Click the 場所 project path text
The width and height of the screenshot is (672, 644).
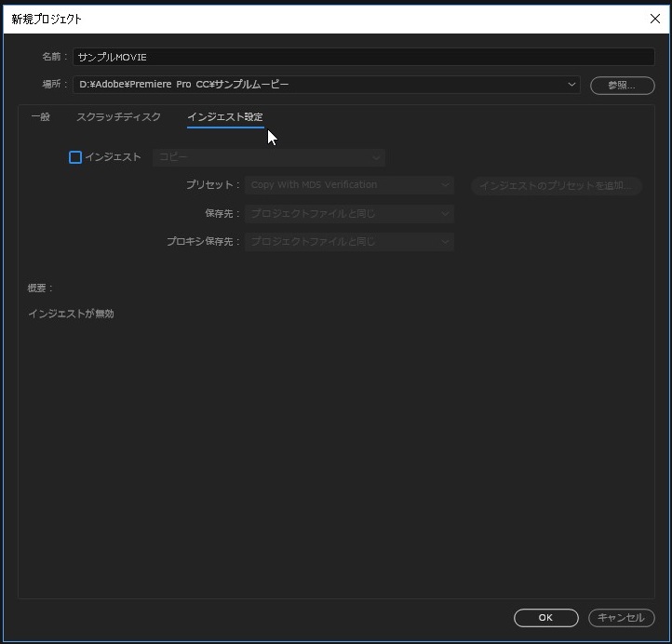183,85
